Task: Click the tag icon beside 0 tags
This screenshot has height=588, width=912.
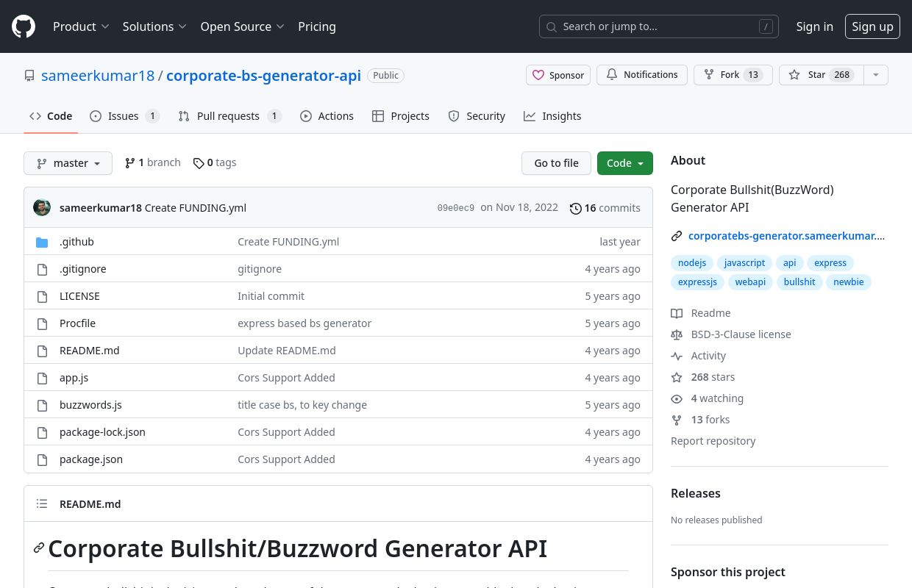Action: tap(199, 163)
